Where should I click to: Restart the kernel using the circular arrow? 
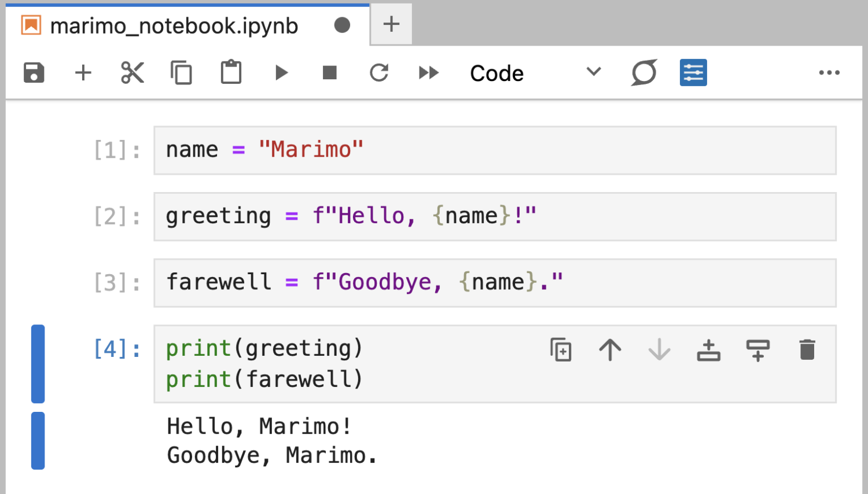pyautogui.click(x=379, y=73)
